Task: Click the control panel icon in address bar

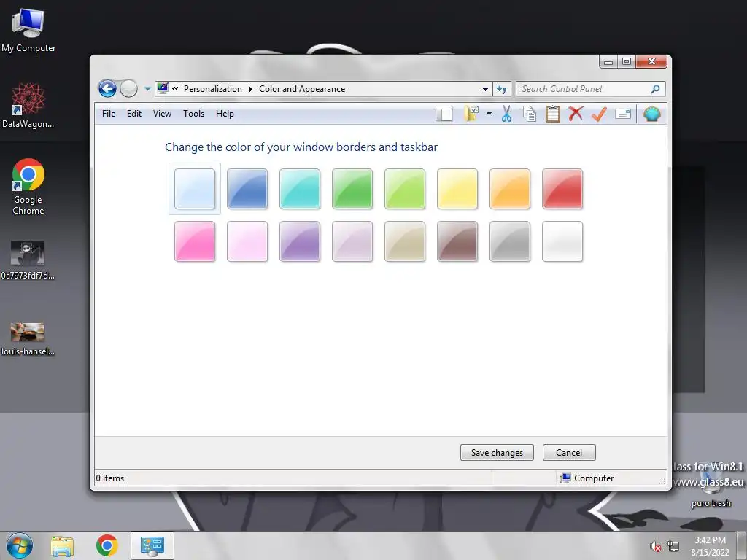Action: [163, 88]
